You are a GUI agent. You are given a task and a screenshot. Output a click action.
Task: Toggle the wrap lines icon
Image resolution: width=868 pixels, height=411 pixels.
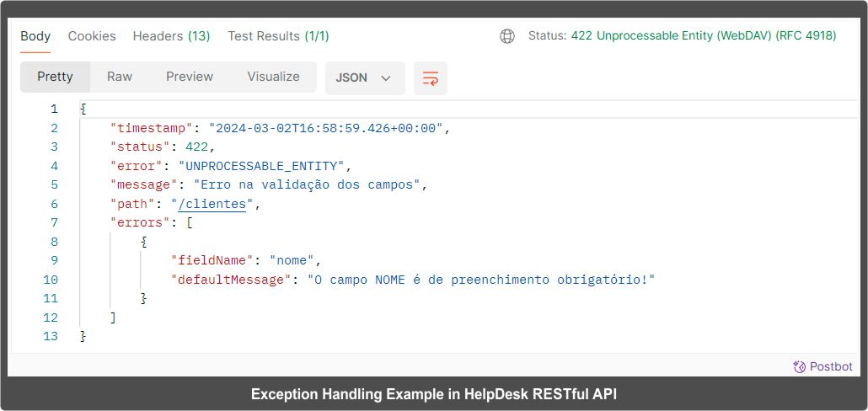click(x=430, y=78)
